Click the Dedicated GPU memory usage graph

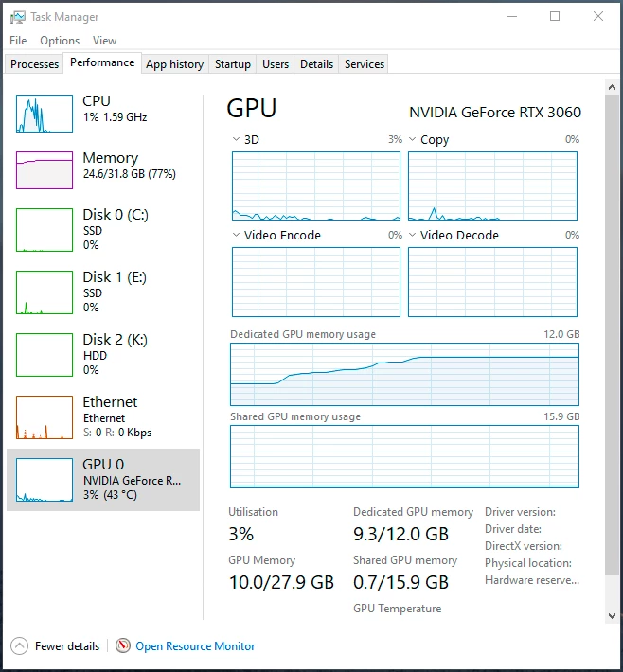[x=404, y=374]
